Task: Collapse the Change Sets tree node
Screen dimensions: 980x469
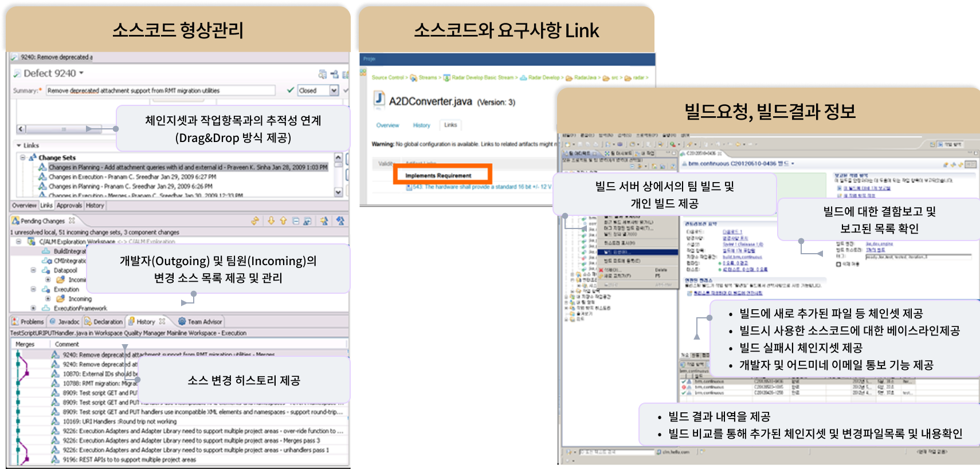Action: (x=23, y=157)
